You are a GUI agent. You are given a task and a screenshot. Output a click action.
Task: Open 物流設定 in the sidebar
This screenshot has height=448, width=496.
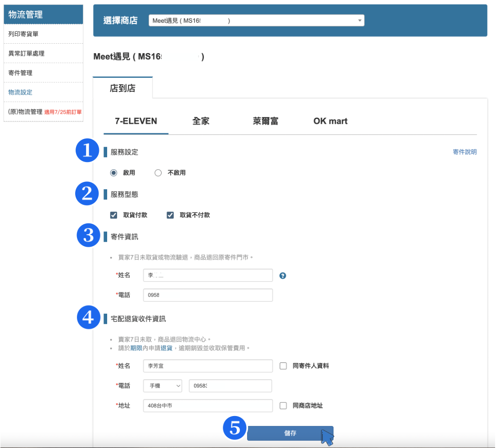point(43,92)
